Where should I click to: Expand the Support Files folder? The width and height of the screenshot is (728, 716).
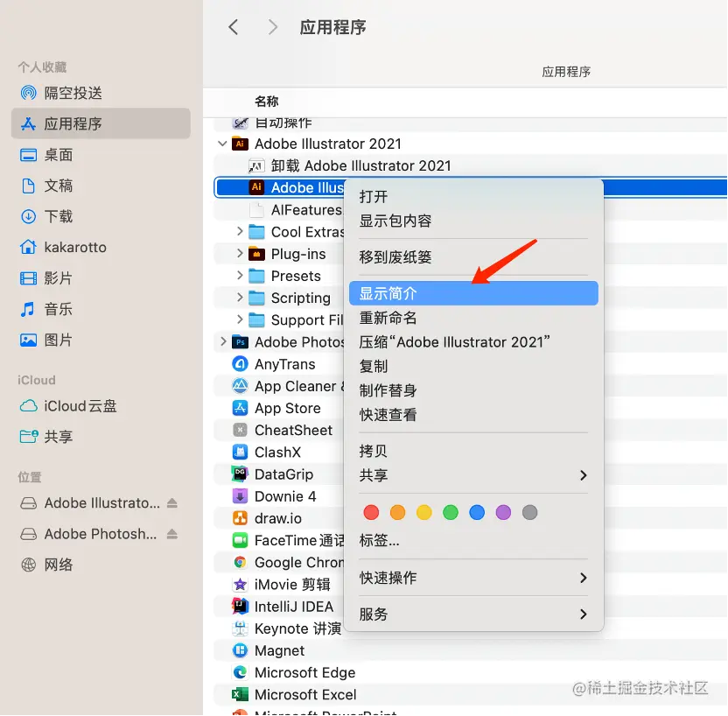(240, 319)
